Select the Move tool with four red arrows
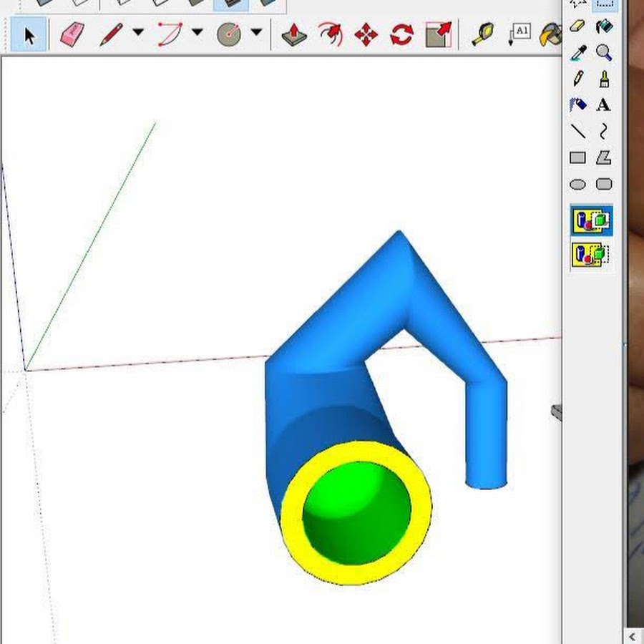The width and height of the screenshot is (644, 644). (x=366, y=34)
